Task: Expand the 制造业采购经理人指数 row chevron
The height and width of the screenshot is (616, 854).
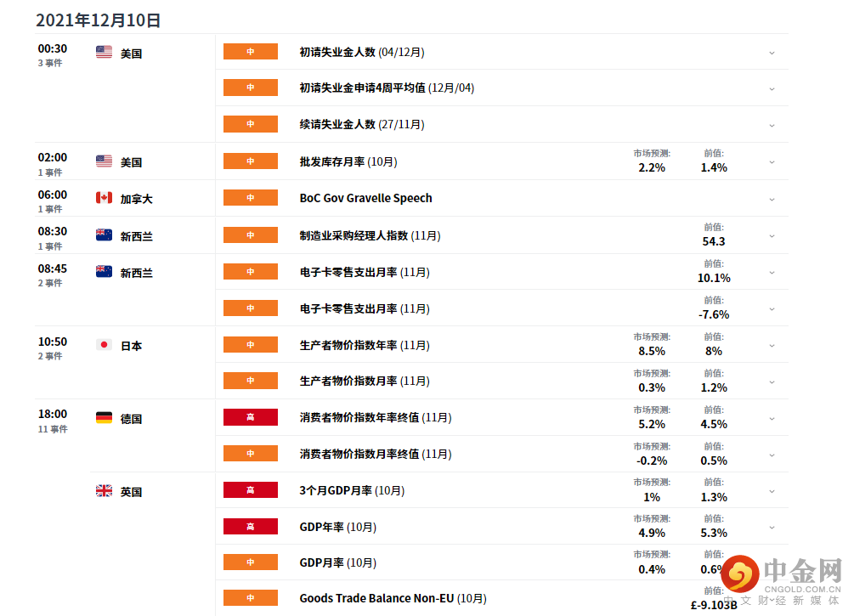Action: point(772,236)
